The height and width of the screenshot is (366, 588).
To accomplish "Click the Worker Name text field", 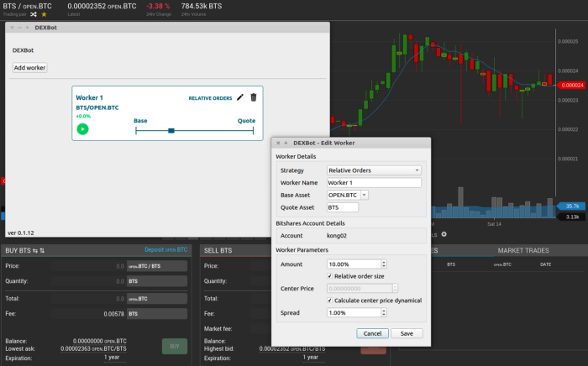I will click(374, 182).
